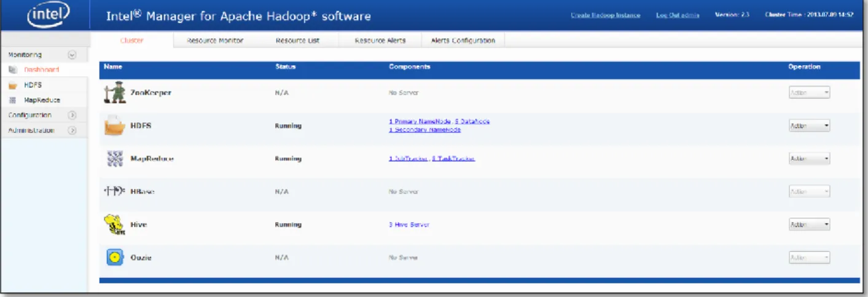The image size is (868, 297).
Task: Open the Action dropdown for Oozie
Action: [x=809, y=258]
